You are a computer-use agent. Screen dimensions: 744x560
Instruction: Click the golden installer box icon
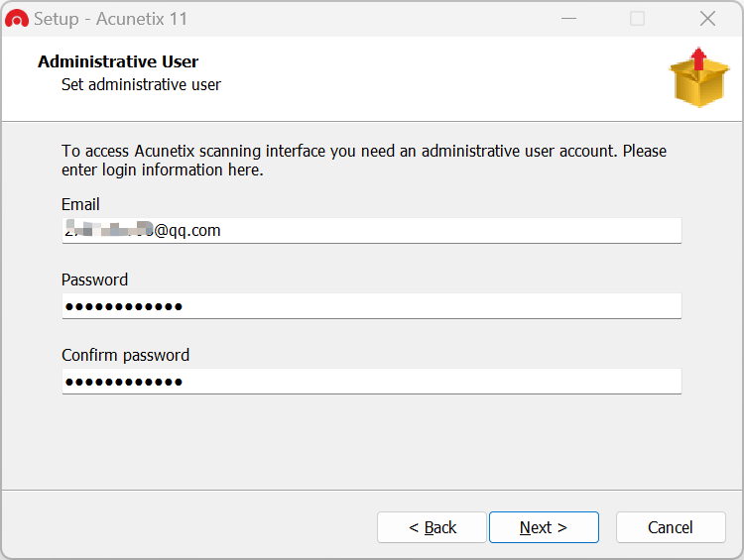coord(699,77)
